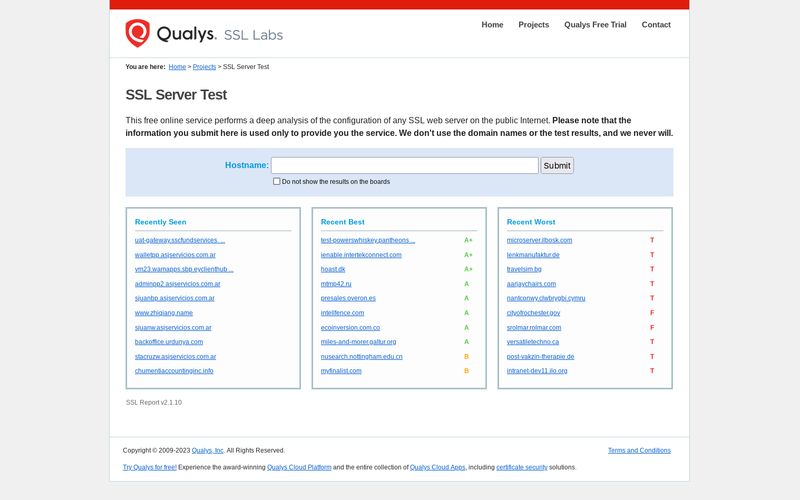Screen dimensions: 800x500
Task: Click the 'Recently Seen' panel heading
Action: tap(161, 222)
